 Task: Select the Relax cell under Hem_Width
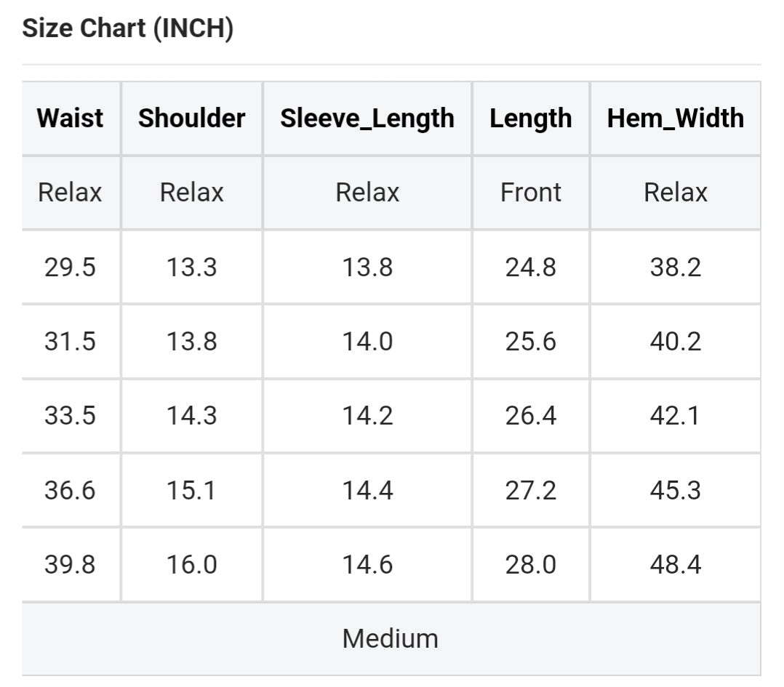click(676, 193)
